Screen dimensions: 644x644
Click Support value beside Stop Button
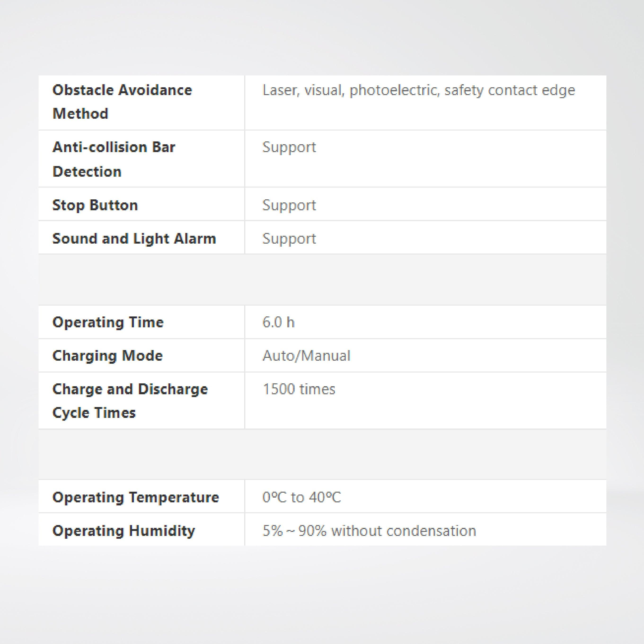[x=289, y=205]
